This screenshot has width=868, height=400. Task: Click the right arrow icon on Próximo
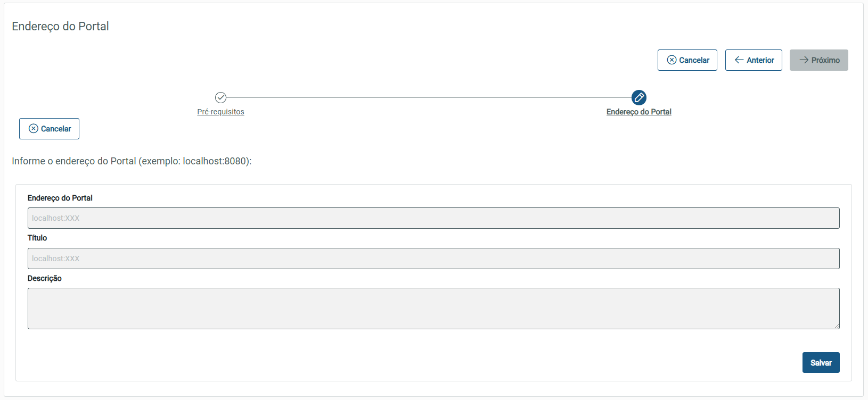[x=804, y=60]
